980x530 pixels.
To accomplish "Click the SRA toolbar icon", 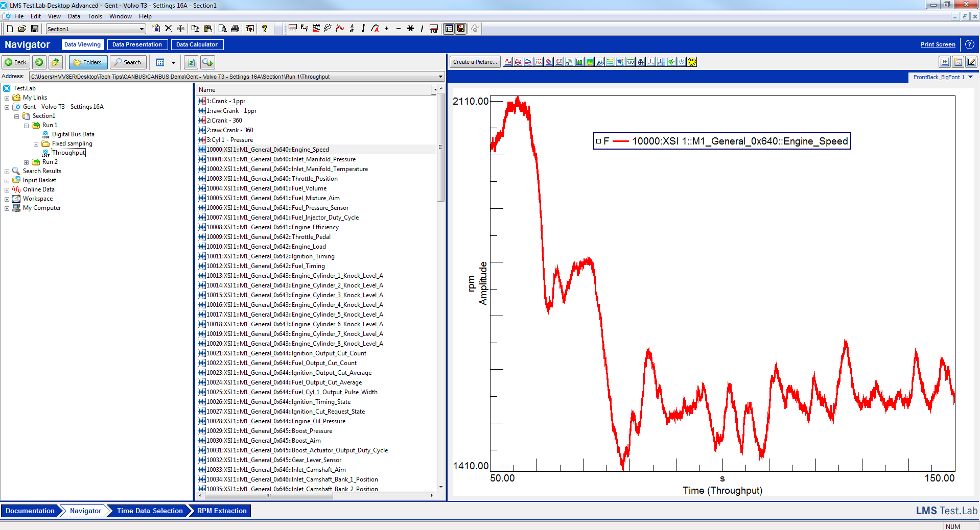I will click(434, 29).
